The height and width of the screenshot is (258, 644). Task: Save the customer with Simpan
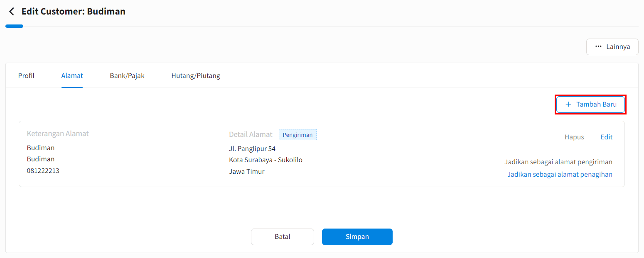point(357,237)
